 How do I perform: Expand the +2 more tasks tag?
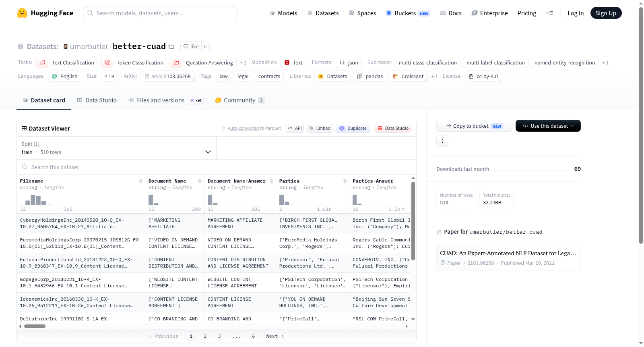243,62
